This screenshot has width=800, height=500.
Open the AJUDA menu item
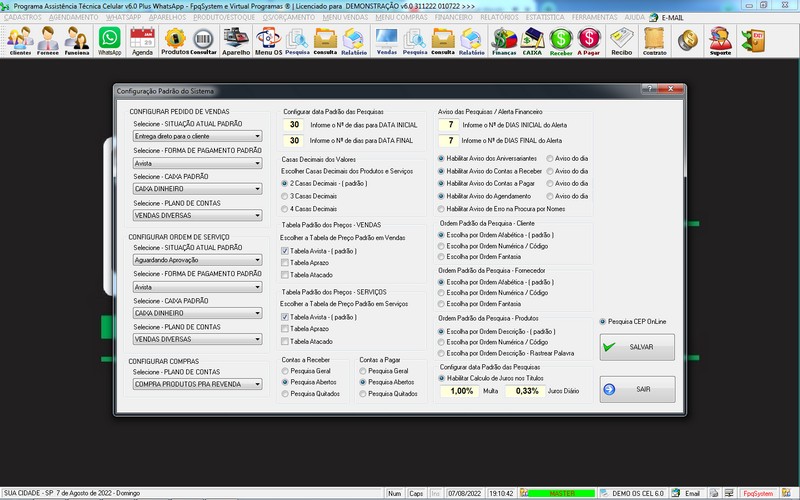(x=635, y=17)
